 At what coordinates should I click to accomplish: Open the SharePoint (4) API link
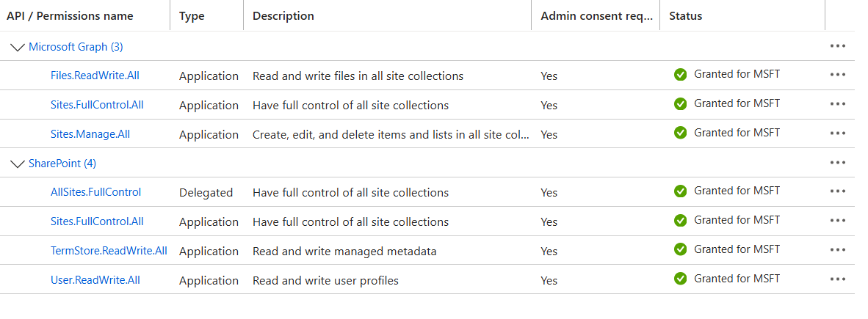(x=62, y=164)
